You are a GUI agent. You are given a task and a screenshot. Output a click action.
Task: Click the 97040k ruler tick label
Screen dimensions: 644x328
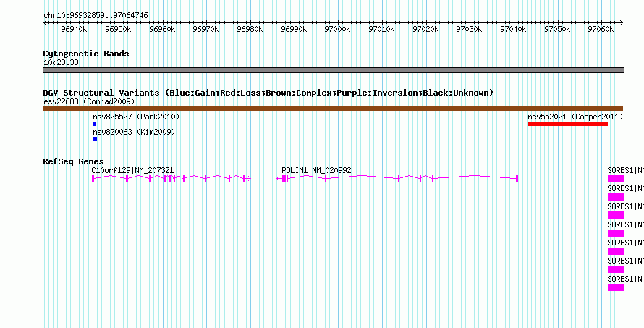(514, 30)
